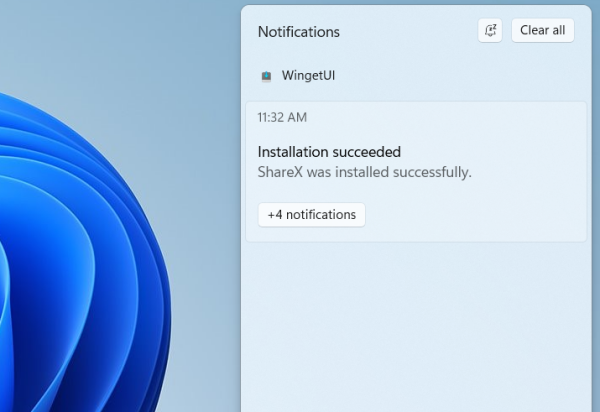Toggle the do not disturb bell icon
Image resolution: width=600 pixels, height=412 pixels.
pyautogui.click(x=490, y=30)
